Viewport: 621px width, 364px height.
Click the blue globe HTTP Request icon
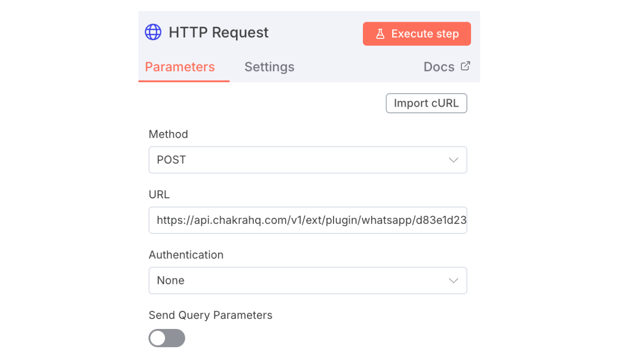pos(153,32)
